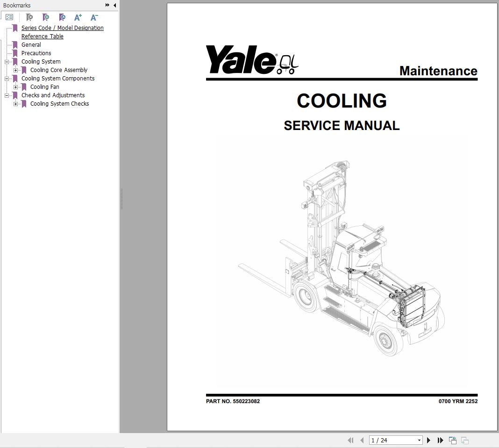The width and height of the screenshot is (499, 448).
Task: Select the Cooling System Checks bookmark
Action: [x=59, y=104]
